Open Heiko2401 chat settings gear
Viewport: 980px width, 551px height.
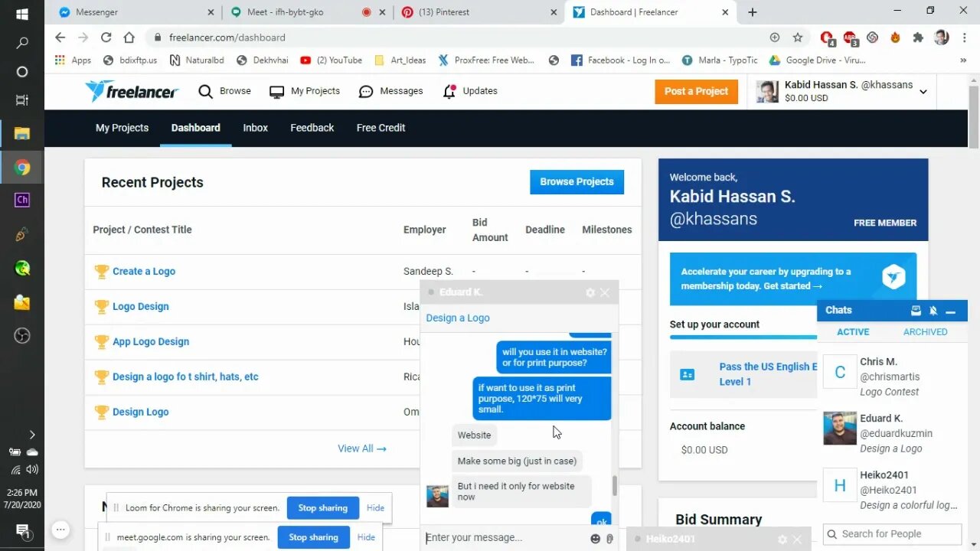(782, 540)
